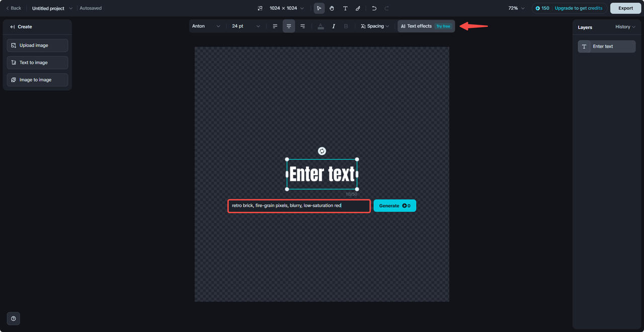The image size is (644, 332).
Task: Align text left
Action: pyautogui.click(x=275, y=26)
